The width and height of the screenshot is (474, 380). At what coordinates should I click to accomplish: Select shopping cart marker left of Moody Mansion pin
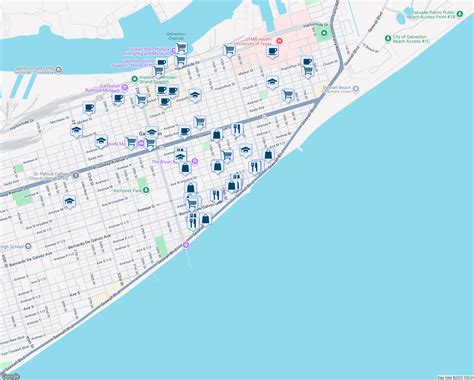(131, 143)
